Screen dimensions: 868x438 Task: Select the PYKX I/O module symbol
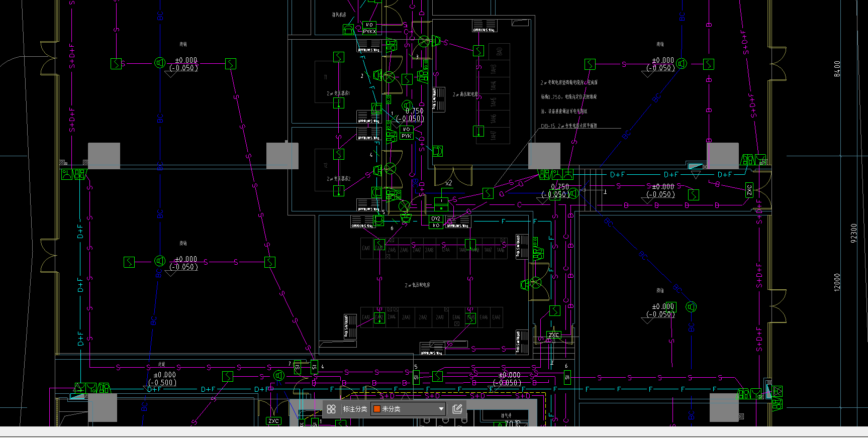369,28
